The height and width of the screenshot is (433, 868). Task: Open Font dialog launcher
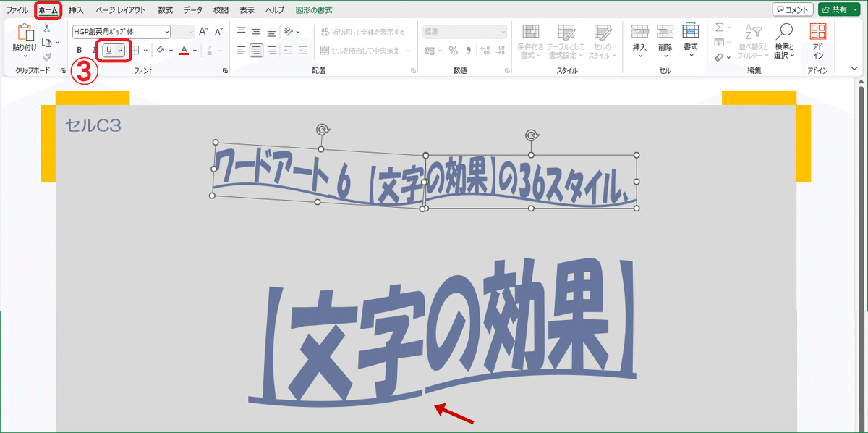click(226, 71)
